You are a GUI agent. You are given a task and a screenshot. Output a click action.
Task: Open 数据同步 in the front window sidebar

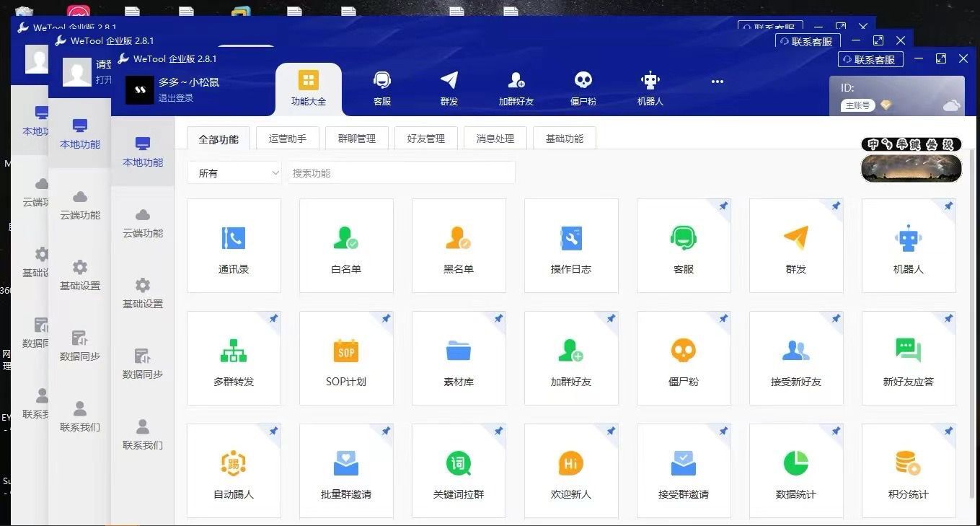click(x=143, y=364)
